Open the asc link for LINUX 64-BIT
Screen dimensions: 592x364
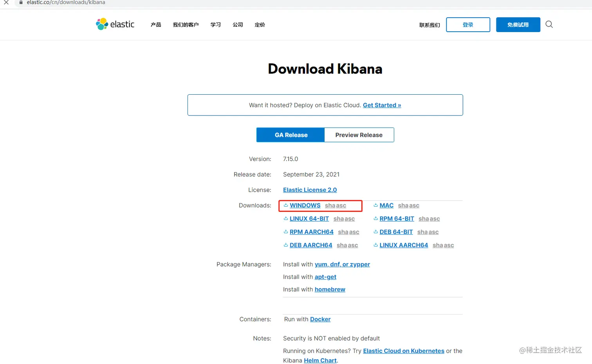click(350, 219)
